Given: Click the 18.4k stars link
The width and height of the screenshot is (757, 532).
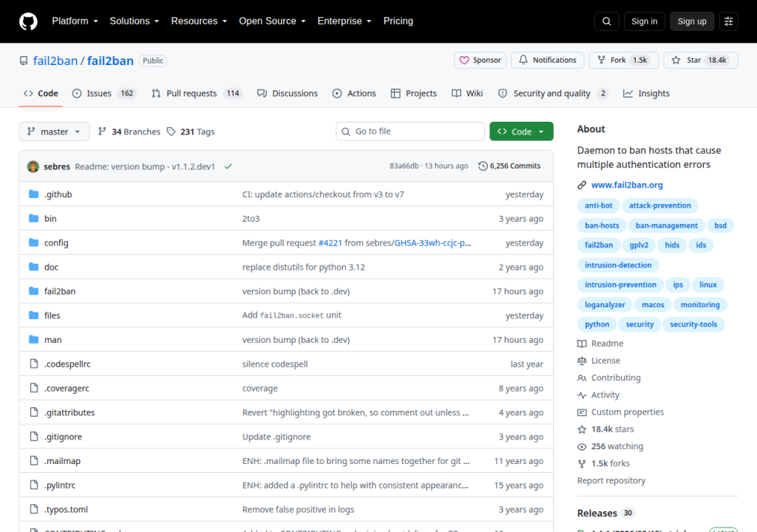Looking at the screenshot, I should [605, 429].
